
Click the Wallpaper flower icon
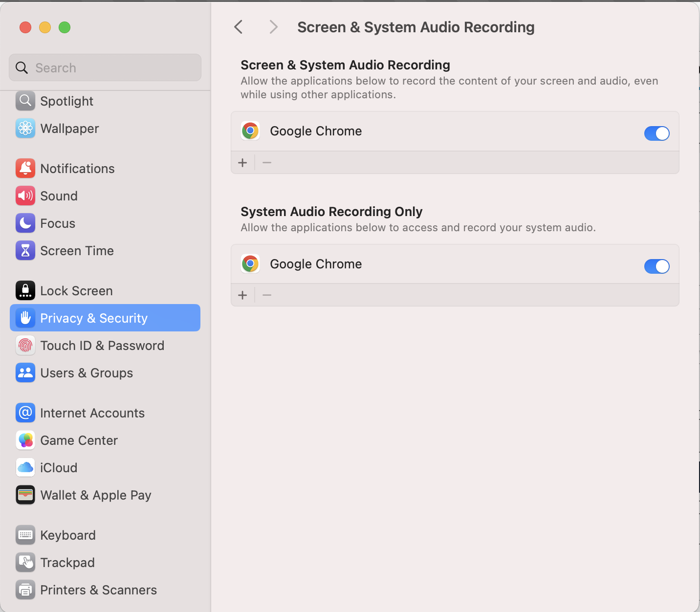25,129
